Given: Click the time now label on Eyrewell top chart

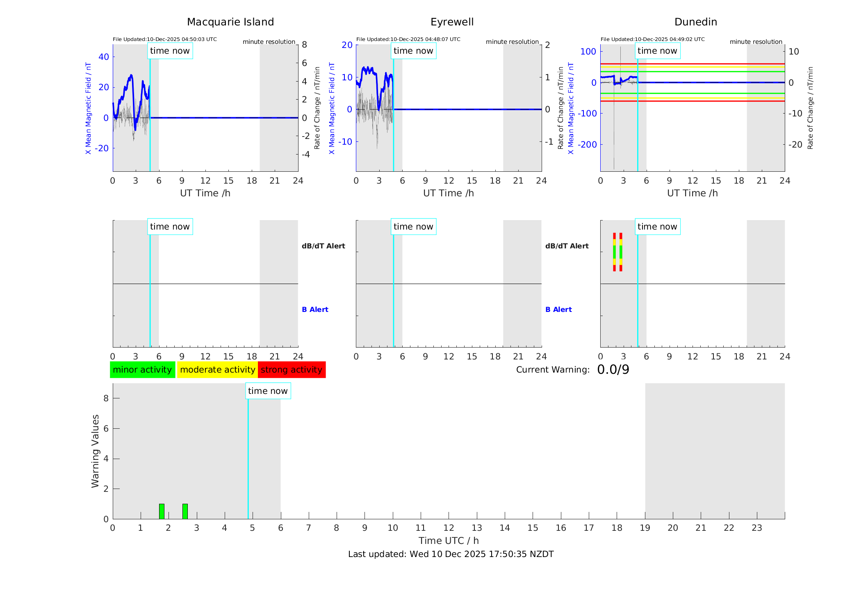Looking at the screenshot, I should (x=413, y=51).
